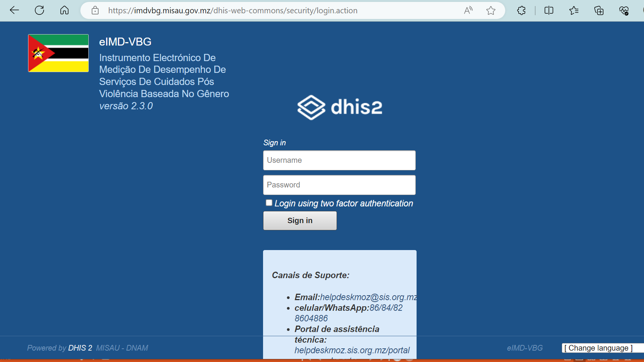The height and width of the screenshot is (362, 644).
Task: Open the Favorites list icon
Action: click(x=573, y=11)
